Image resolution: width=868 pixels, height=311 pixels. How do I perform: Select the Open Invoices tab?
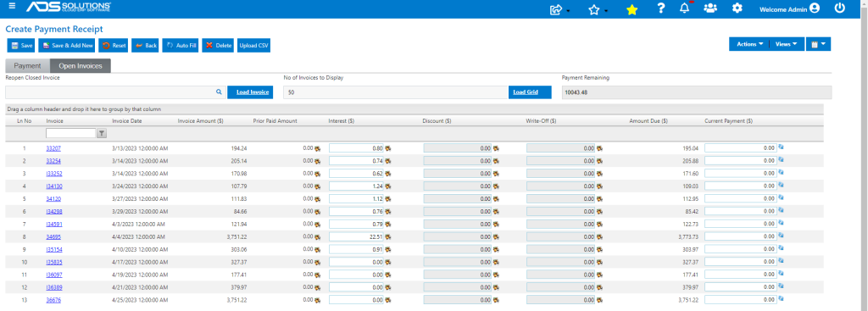point(81,66)
